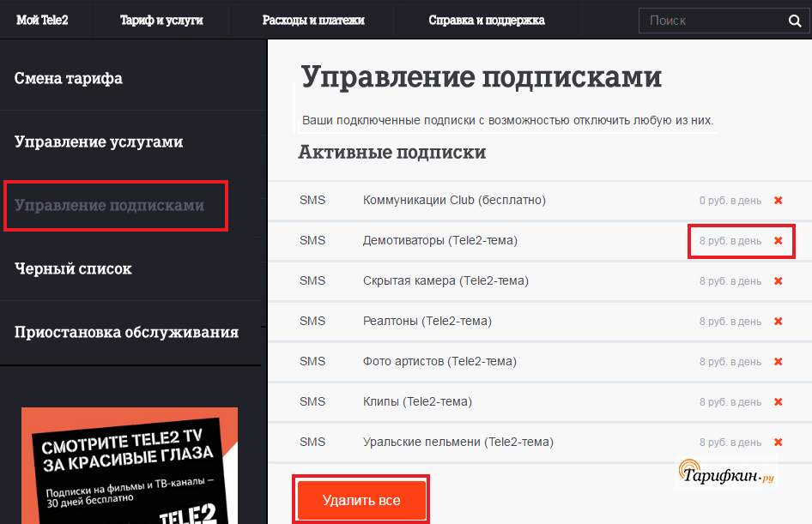
Task: Click SMS label in Реалтоны row
Action: coord(312,322)
